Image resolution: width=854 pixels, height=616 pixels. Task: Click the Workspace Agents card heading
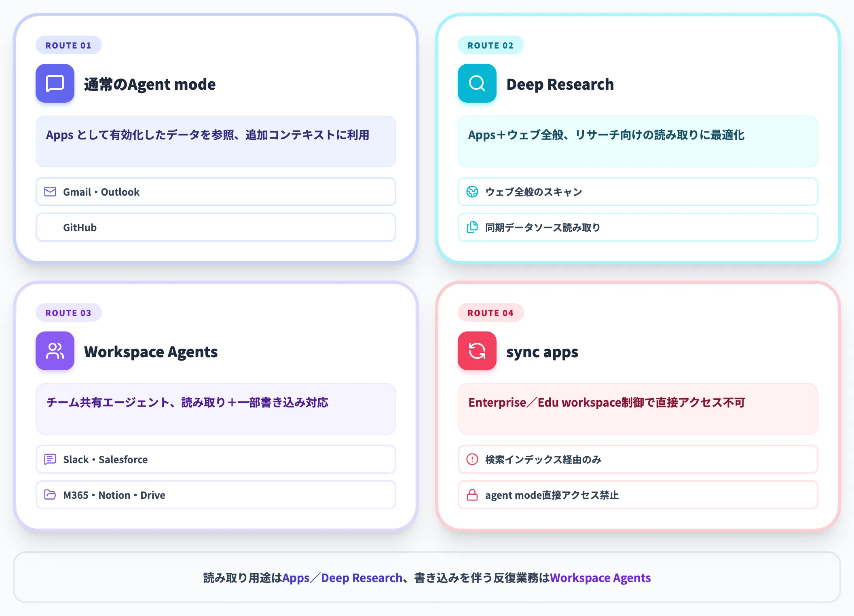point(151,352)
